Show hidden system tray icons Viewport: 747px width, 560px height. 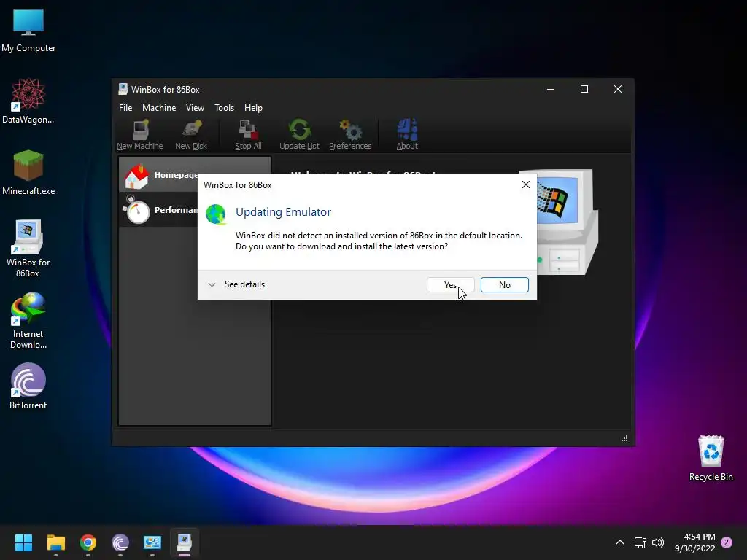click(620, 542)
